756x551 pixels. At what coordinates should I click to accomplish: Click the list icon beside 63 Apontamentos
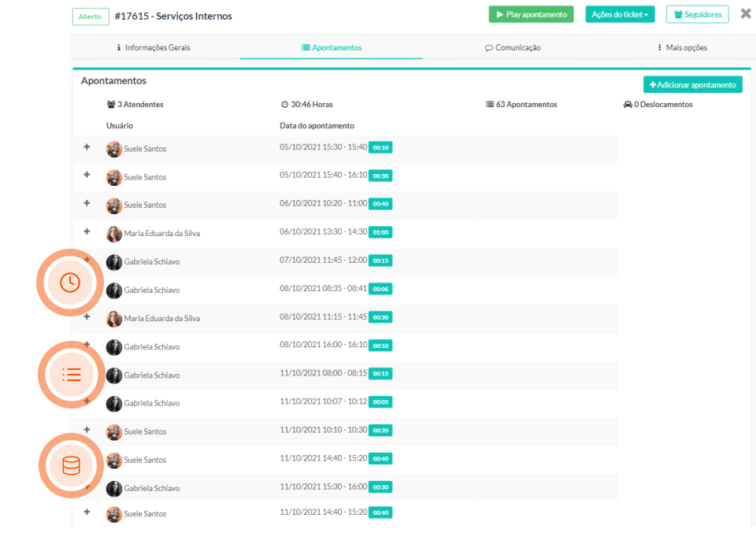[490, 104]
